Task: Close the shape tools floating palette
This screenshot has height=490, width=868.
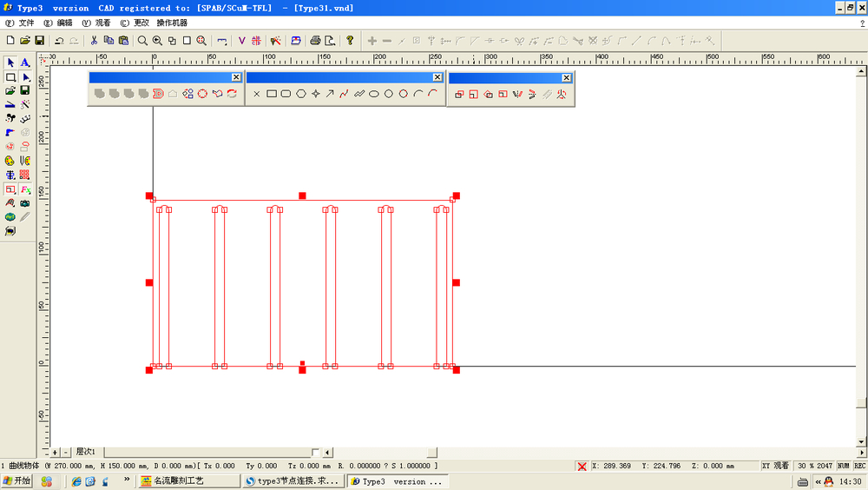Action: pos(437,77)
